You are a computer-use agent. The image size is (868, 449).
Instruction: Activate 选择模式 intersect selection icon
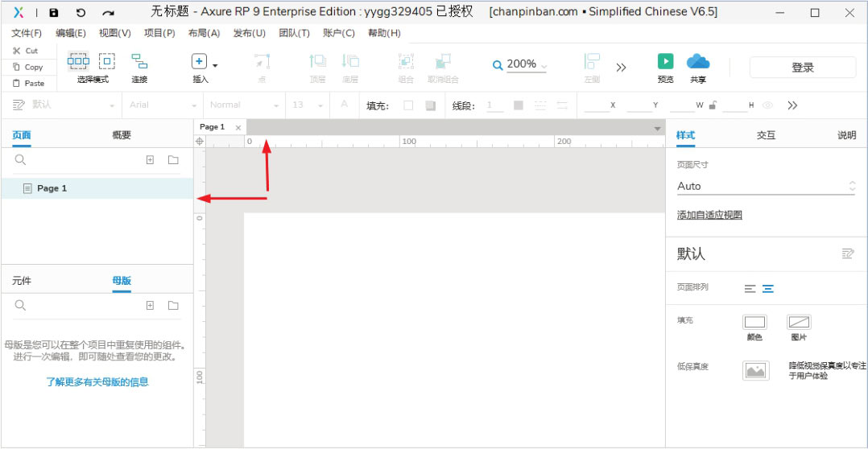click(x=78, y=61)
